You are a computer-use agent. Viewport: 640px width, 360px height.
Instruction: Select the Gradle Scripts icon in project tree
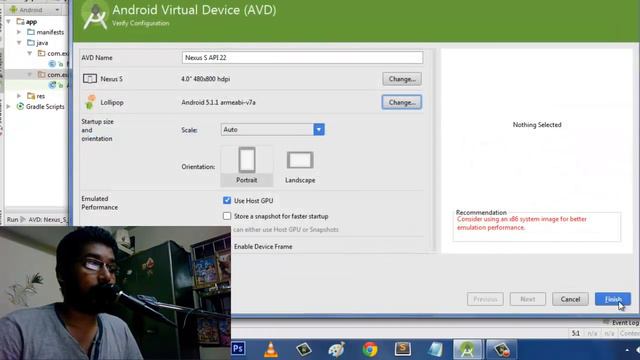[20, 107]
